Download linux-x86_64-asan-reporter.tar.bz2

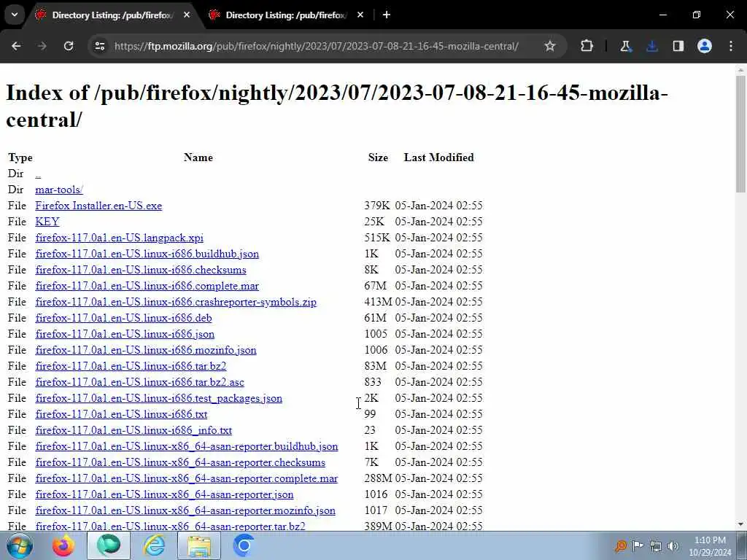pyautogui.click(x=170, y=526)
